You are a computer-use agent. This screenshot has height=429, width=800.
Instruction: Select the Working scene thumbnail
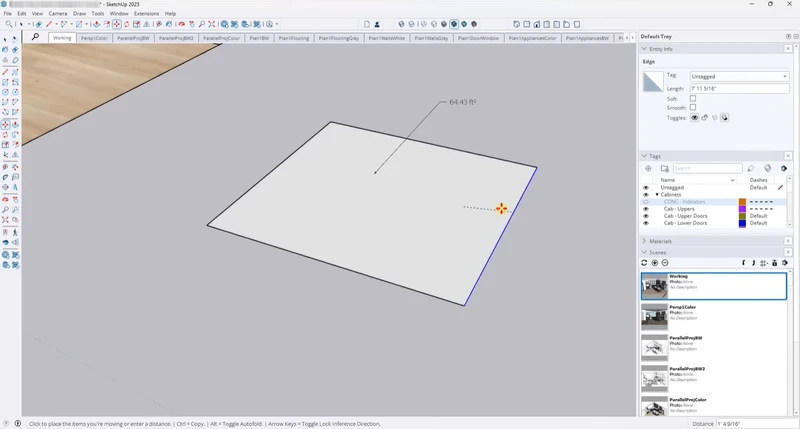point(655,286)
